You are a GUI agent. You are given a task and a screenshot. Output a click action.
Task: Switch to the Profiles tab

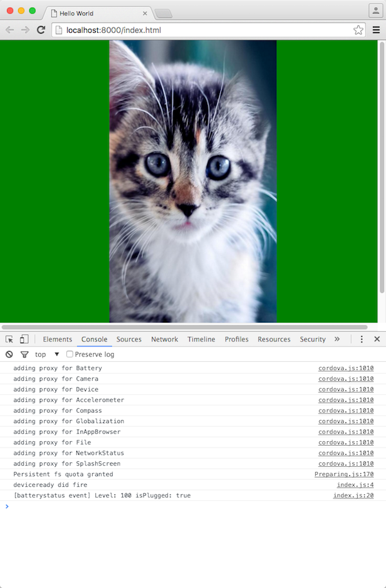(237, 339)
